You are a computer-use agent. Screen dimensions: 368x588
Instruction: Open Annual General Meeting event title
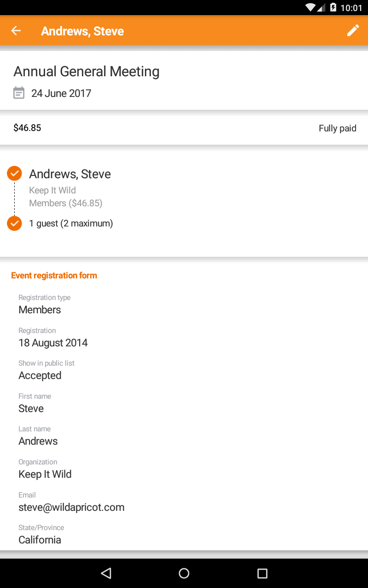(x=86, y=72)
